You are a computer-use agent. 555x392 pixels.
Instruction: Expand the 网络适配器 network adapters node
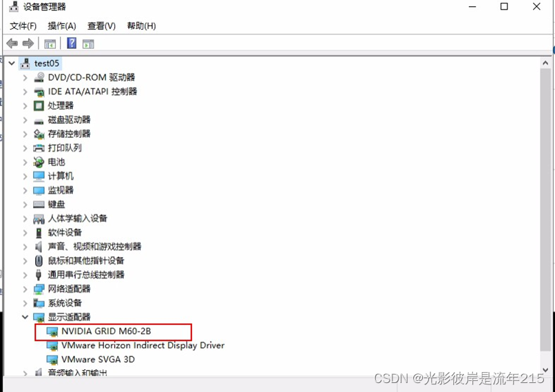(x=25, y=289)
